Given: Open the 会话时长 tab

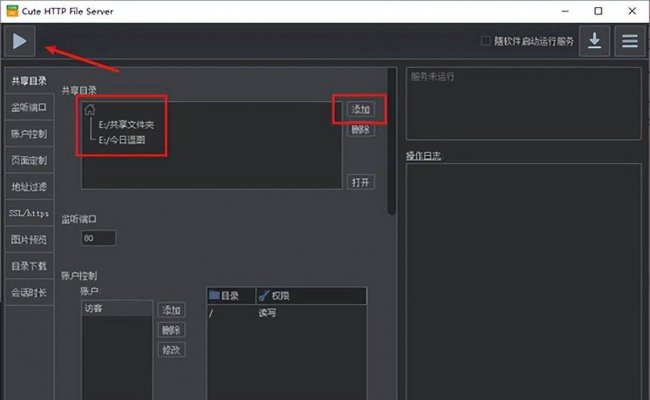Looking at the screenshot, I should point(29,293).
